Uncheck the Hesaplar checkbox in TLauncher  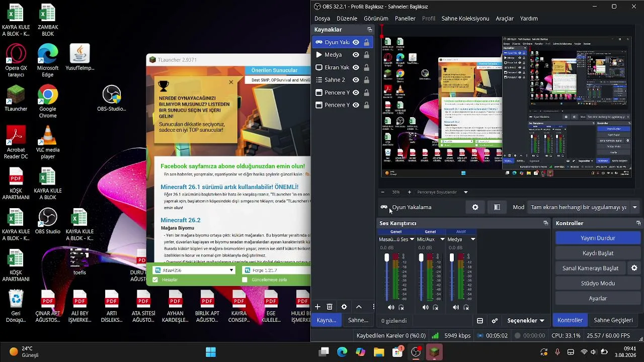tap(155, 280)
